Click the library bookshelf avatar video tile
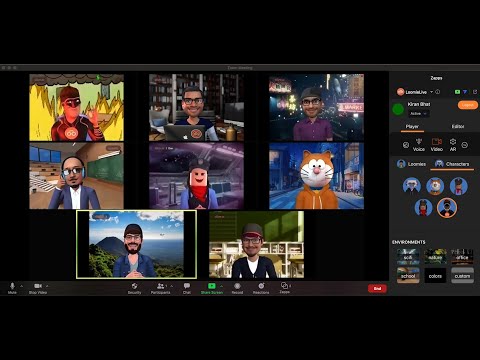The height and width of the screenshot is (360, 480). pos(196,108)
